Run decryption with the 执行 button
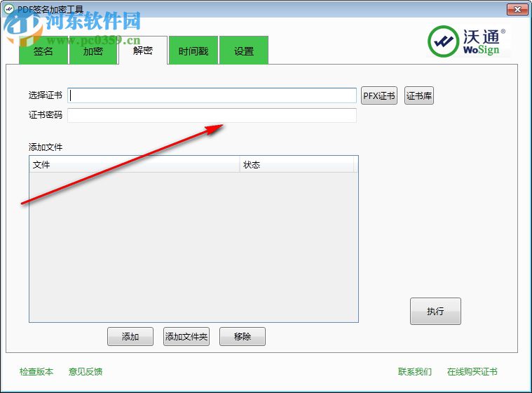Viewport: 532px width, 393px height. coord(435,311)
